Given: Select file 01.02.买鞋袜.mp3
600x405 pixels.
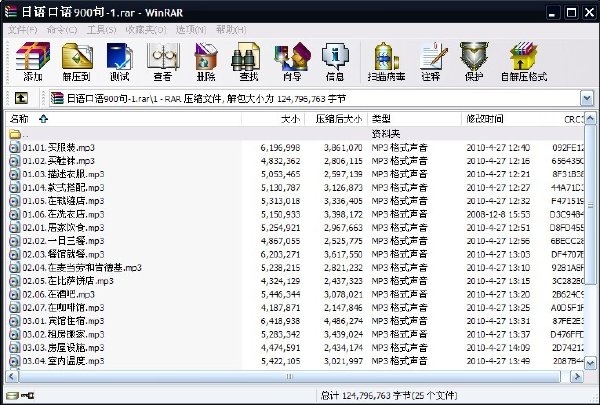Looking at the screenshot, I should click(x=58, y=161).
